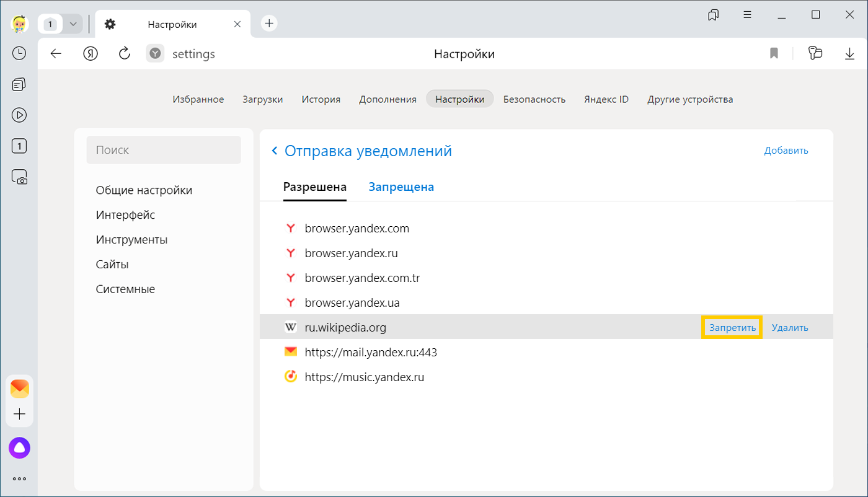Open the screenshot tool in sidebar
This screenshot has width=868, height=497.
pos(19,177)
